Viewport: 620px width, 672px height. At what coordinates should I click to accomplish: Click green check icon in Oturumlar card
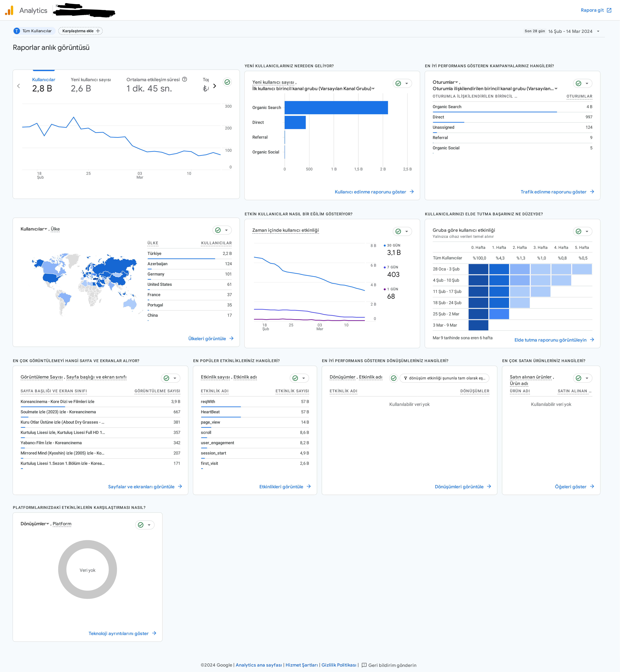[x=578, y=84]
